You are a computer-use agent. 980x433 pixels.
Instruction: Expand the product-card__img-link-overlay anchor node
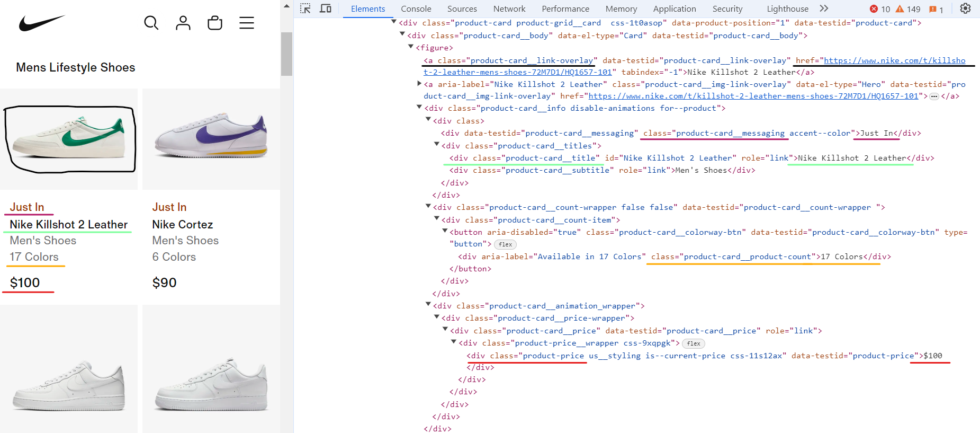tap(419, 83)
